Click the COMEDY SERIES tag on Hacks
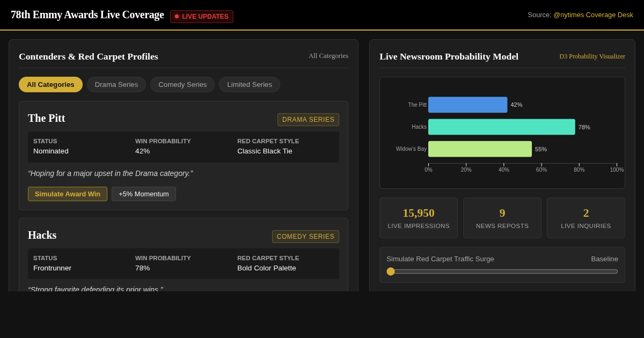This screenshot has height=338, width=644. pos(305,237)
